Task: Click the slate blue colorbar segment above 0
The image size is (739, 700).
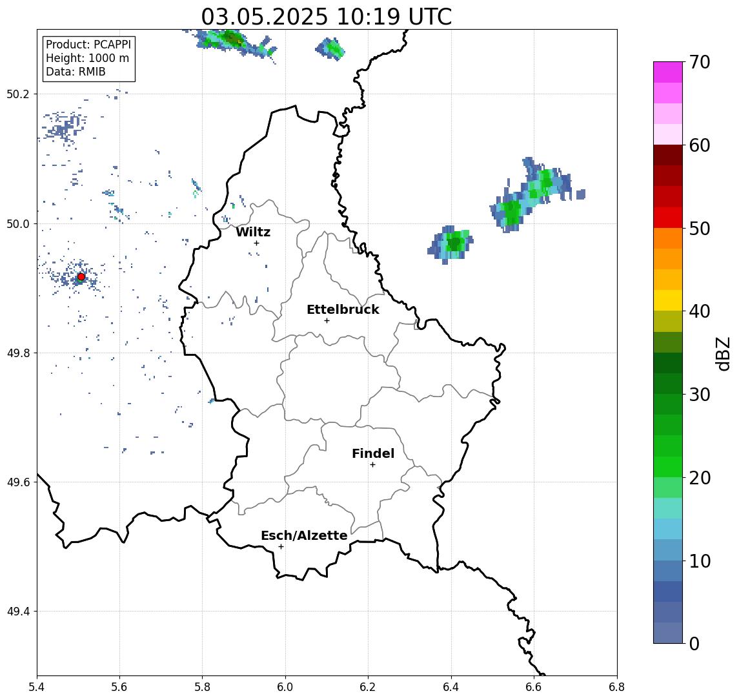Action: [x=668, y=633]
